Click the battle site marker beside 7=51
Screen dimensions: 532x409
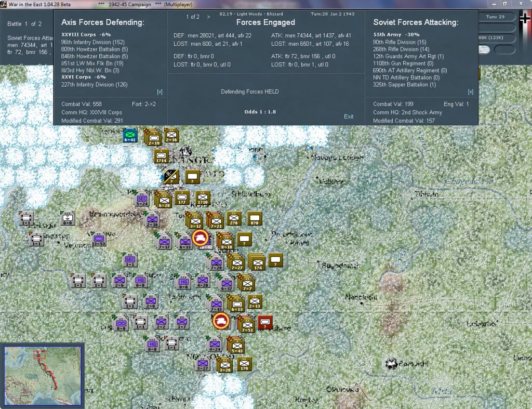tap(221, 321)
